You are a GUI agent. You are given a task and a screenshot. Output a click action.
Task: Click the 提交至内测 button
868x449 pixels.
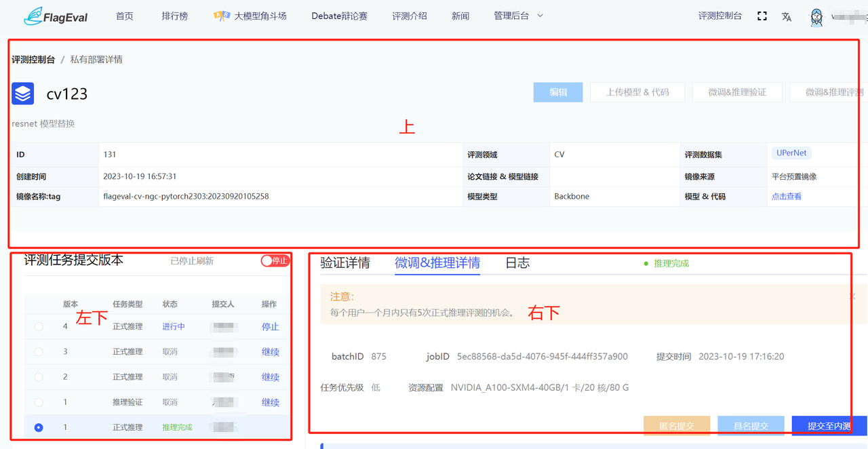point(829,426)
